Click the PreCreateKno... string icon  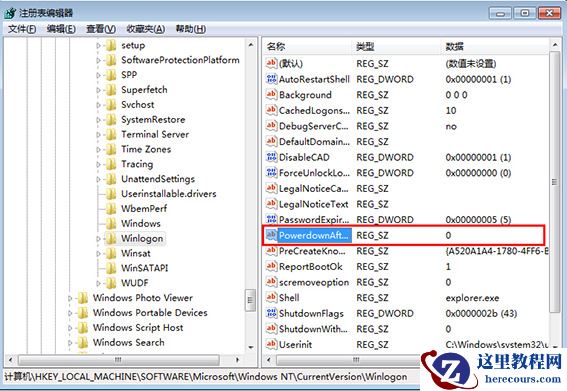click(x=271, y=251)
